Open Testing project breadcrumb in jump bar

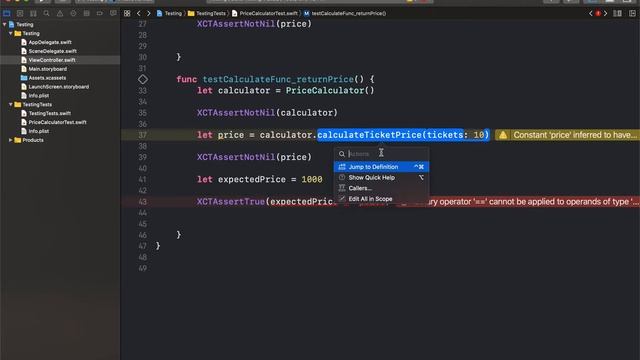tap(169, 13)
